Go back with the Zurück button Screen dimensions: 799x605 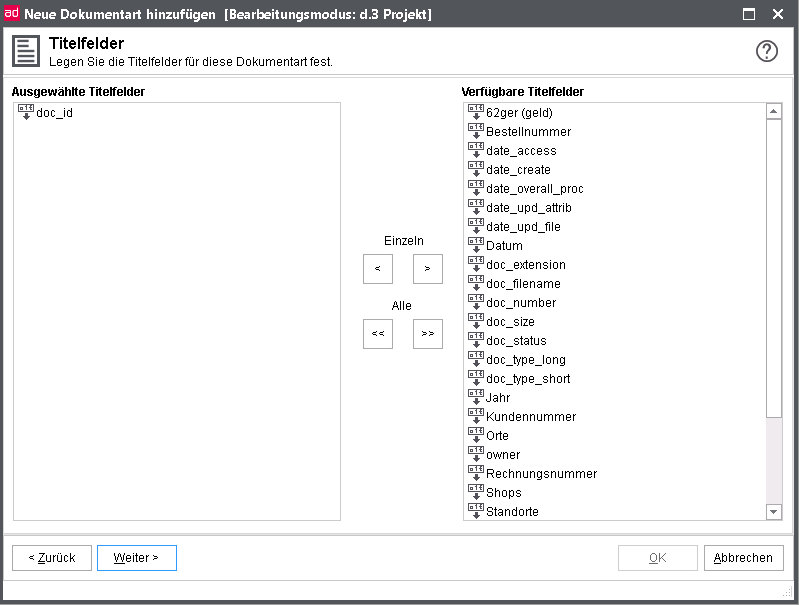pyautogui.click(x=52, y=558)
